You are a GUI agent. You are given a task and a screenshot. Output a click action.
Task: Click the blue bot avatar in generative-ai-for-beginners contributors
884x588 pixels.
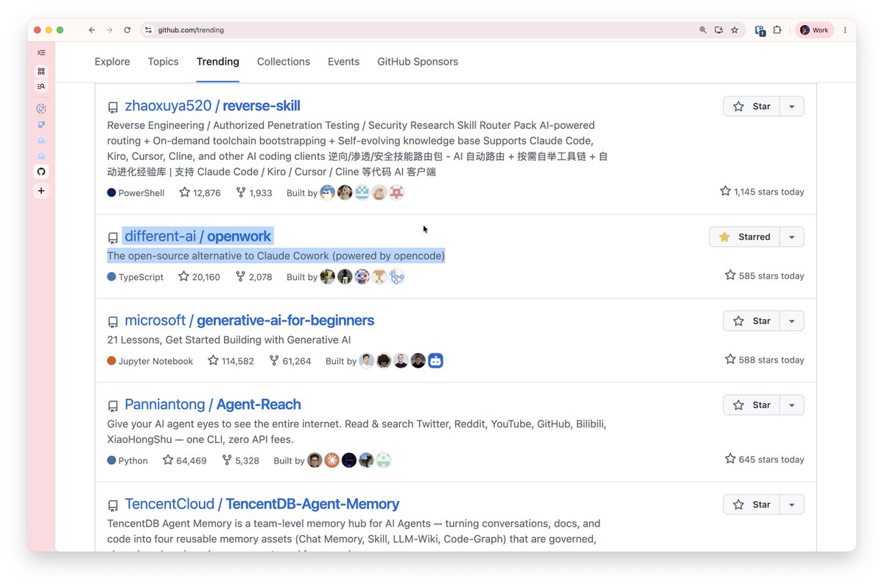coord(435,360)
